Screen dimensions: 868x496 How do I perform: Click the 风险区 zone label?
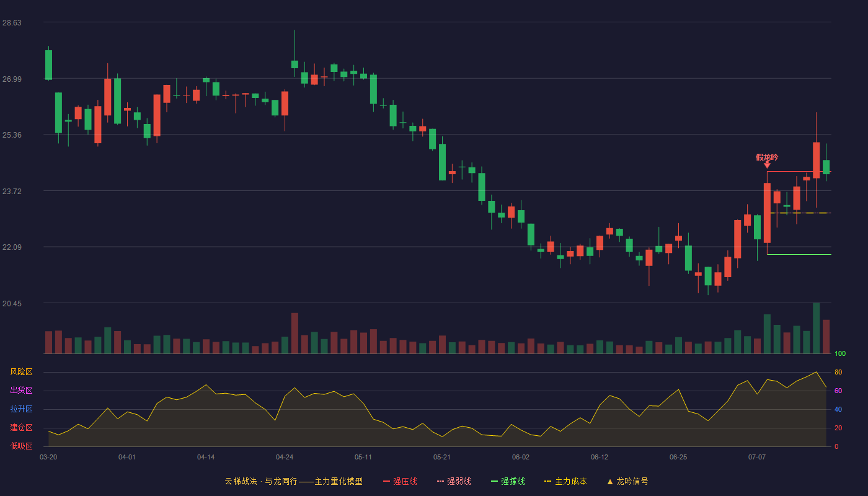pyautogui.click(x=21, y=372)
